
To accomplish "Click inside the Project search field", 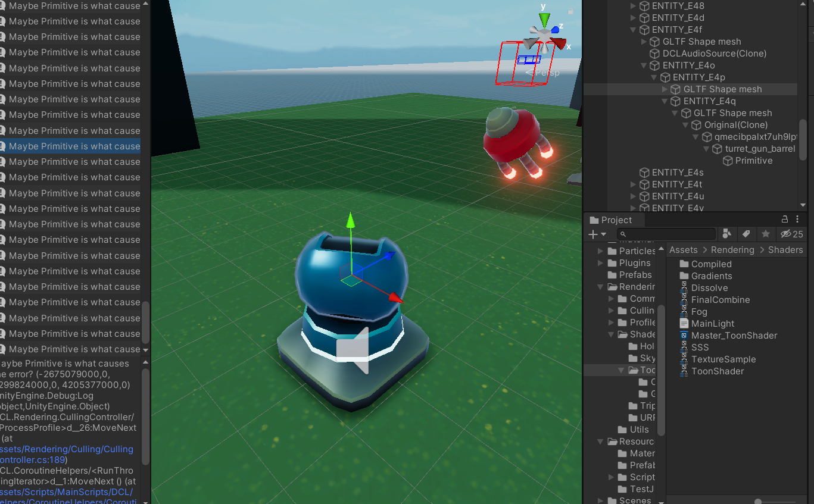I will tap(667, 234).
